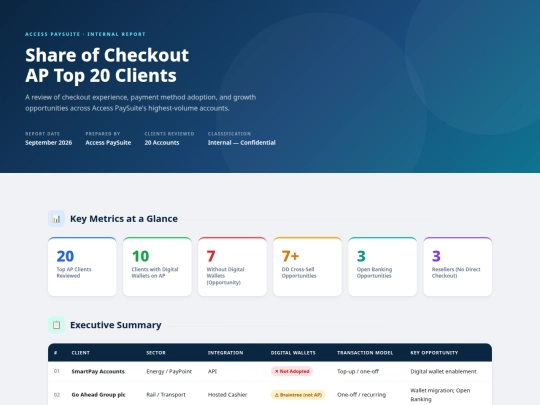540x405 pixels.
Task: Click row number '01'
Action: coord(57,371)
